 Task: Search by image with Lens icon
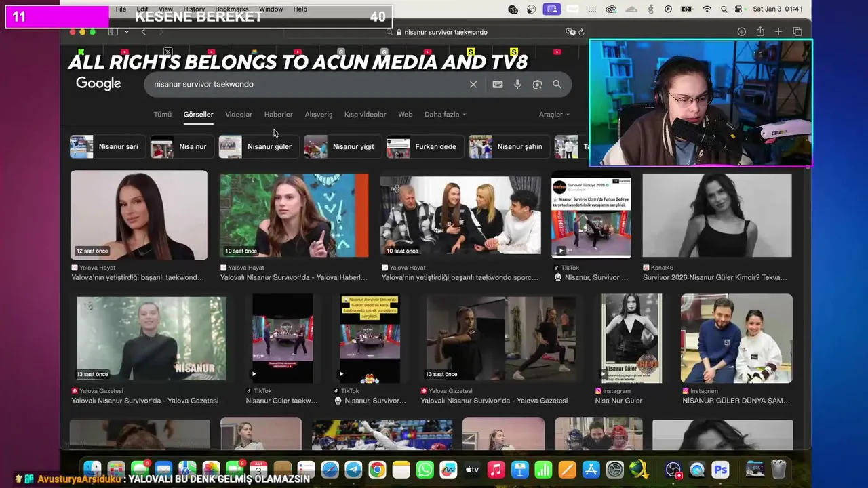[537, 85]
